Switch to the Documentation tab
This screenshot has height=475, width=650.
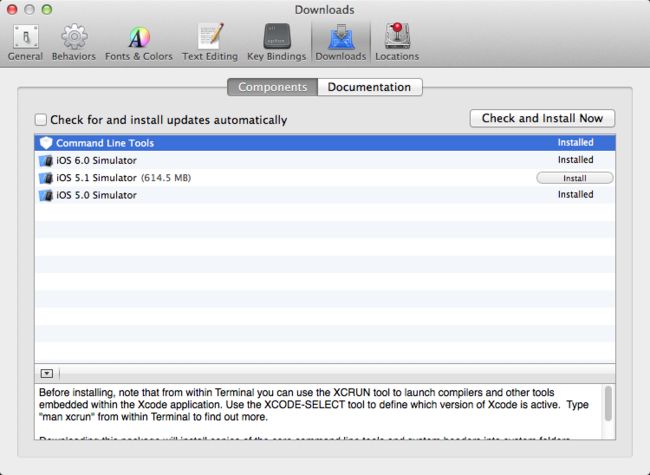click(370, 87)
